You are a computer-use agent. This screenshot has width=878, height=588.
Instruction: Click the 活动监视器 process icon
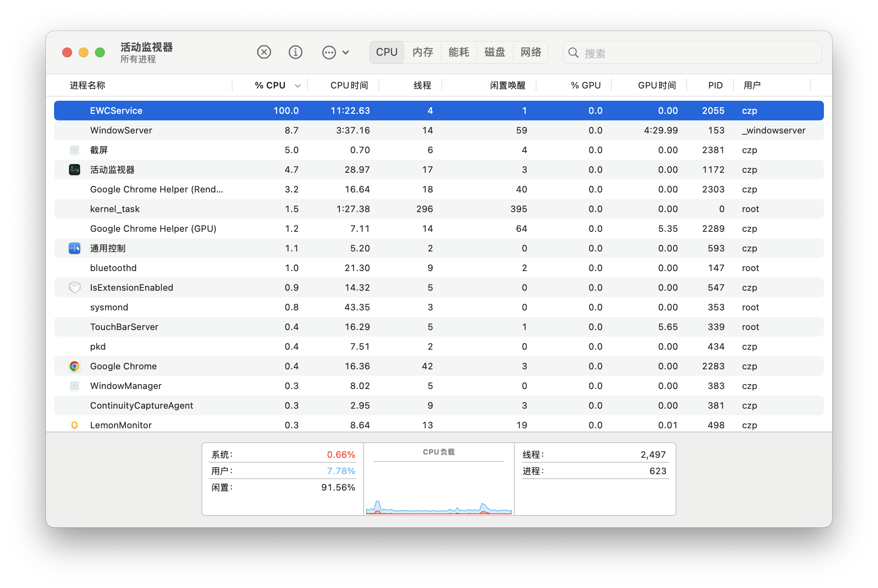coord(75,170)
